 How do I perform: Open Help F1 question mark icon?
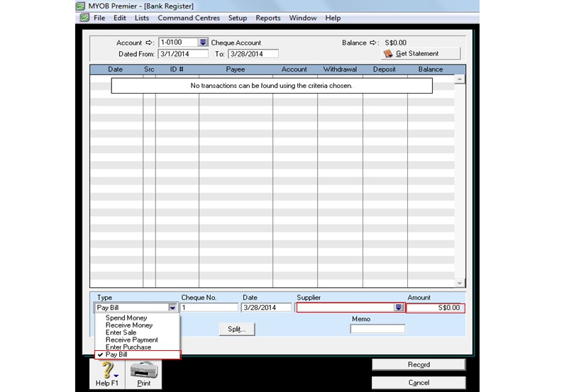[107, 370]
